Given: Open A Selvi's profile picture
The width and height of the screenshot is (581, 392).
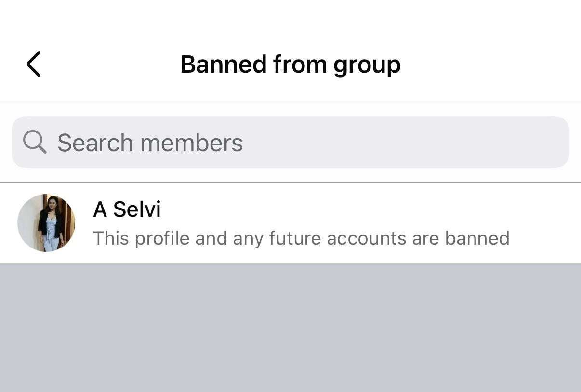Looking at the screenshot, I should coord(46,223).
